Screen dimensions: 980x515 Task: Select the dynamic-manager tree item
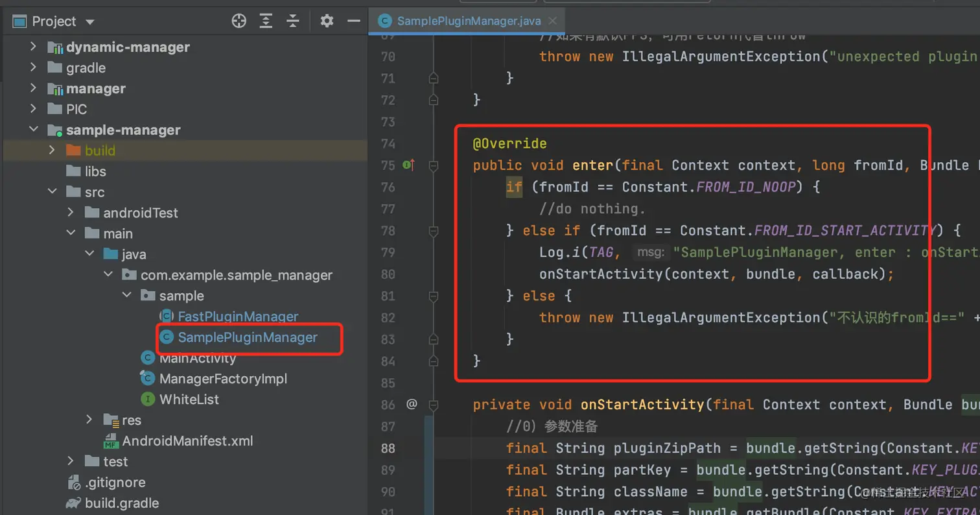pyautogui.click(x=128, y=47)
